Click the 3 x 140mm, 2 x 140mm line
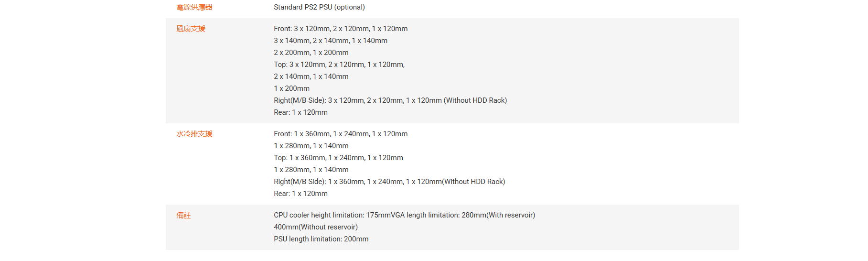 [331, 41]
